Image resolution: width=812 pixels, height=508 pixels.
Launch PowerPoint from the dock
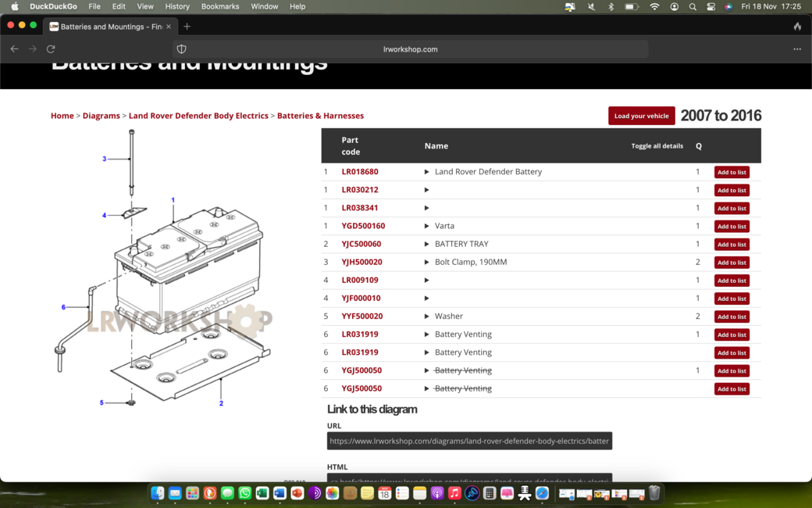point(297,493)
